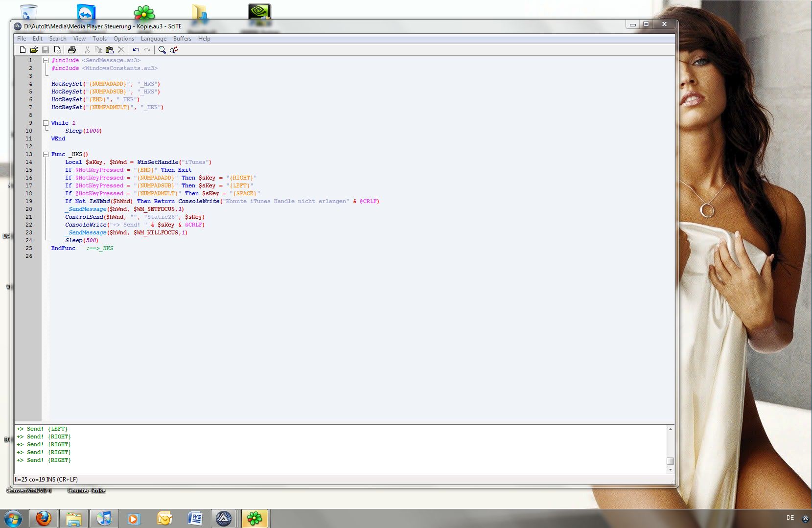Open the Tools menu
Image resolution: width=812 pixels, height=528 pixels.
click(99, 39)
